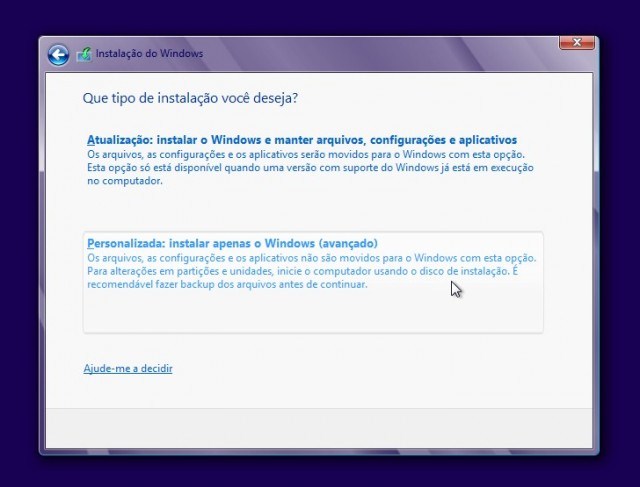Click the Instalação do Windows title text

click(149, 53)
